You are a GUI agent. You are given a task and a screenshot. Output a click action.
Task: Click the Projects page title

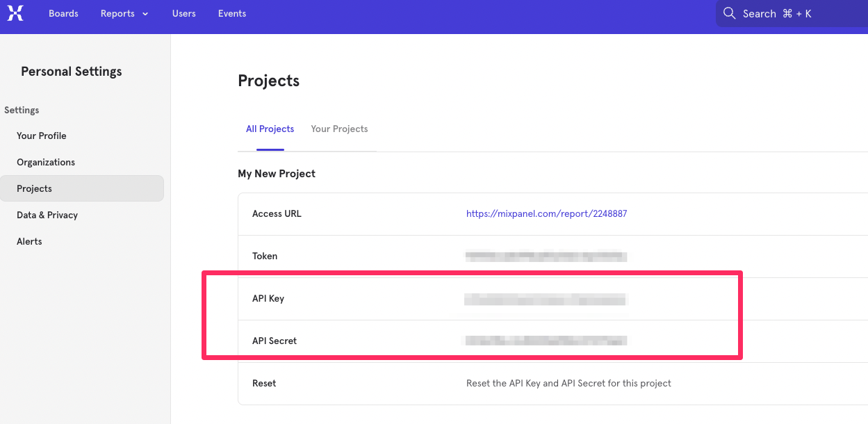[x=269, y=81]
